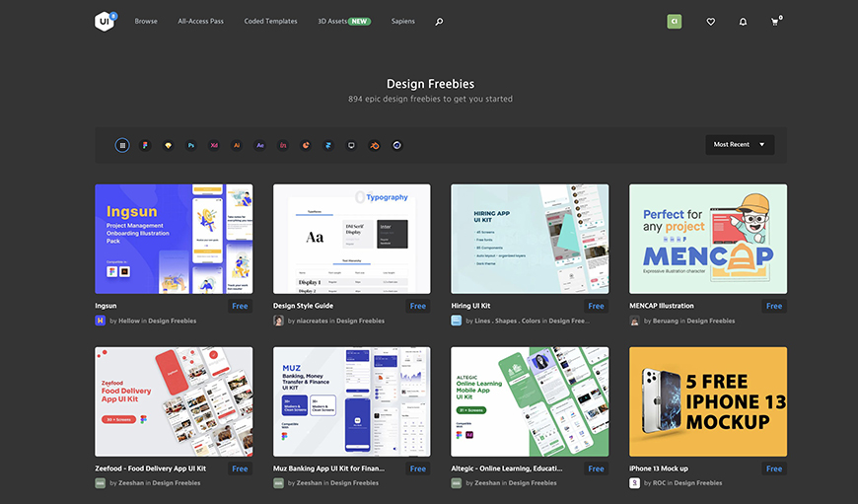
Task: Open the shopping cart icon
Action: point(775,22)
